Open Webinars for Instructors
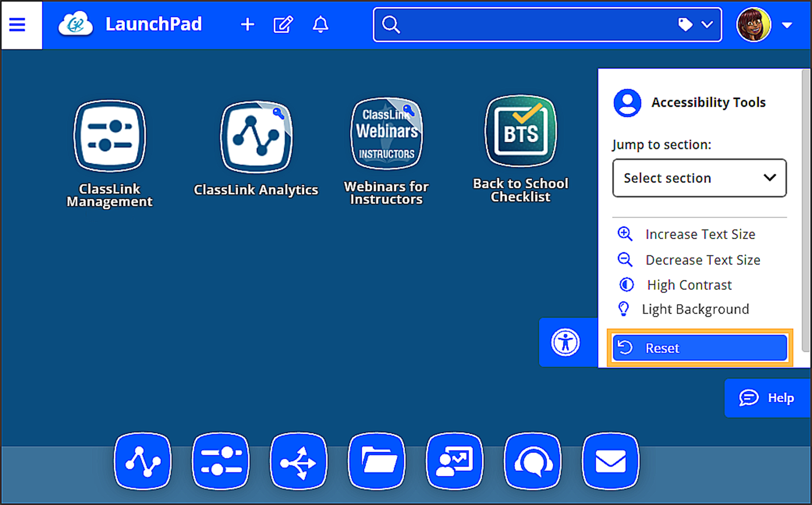812x505 pixels. point(385,133)
